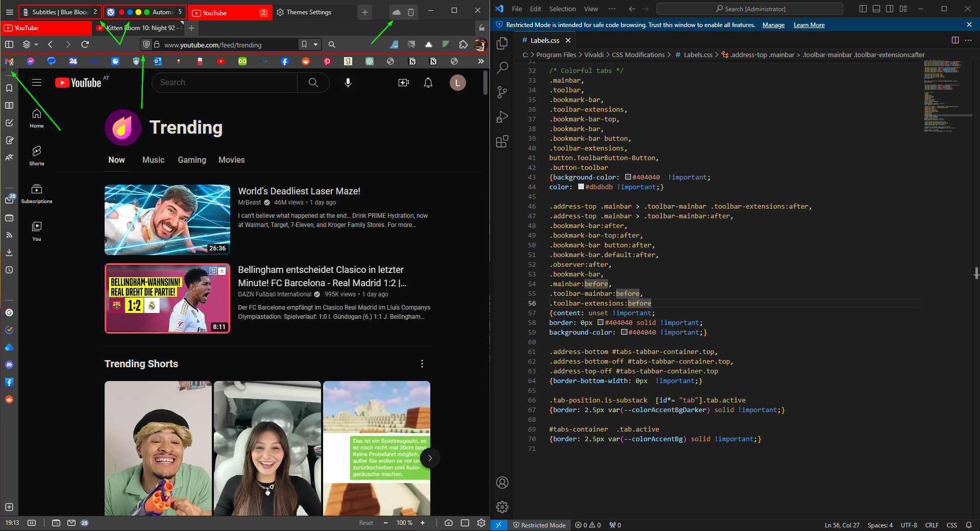Toggle Vivaldi side panel button in address bar
The width and height of the screenshot is (980, 531).
[x=9, y=44]
